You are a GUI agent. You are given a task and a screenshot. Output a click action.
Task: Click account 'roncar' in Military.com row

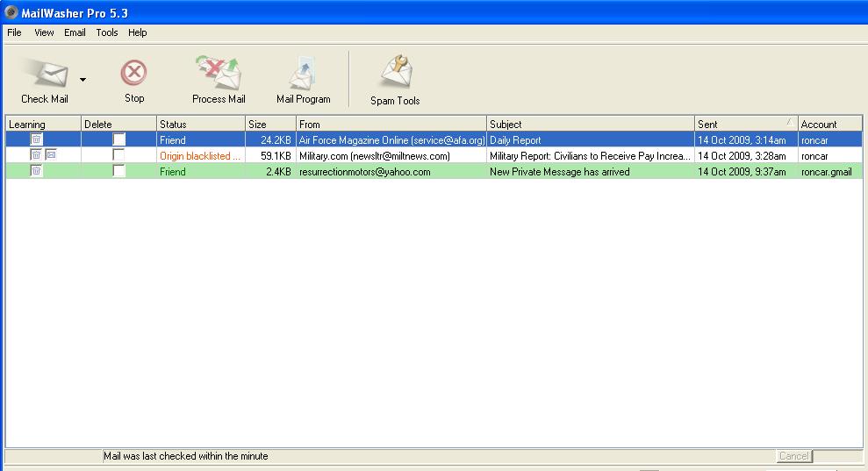(x=814, y=156)
